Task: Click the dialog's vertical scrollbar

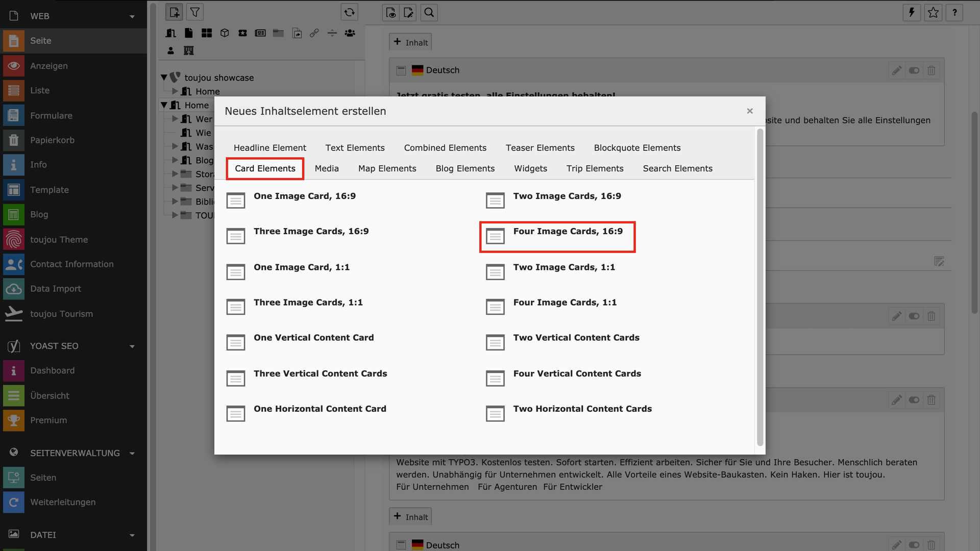Action: (x=759, y=286)
